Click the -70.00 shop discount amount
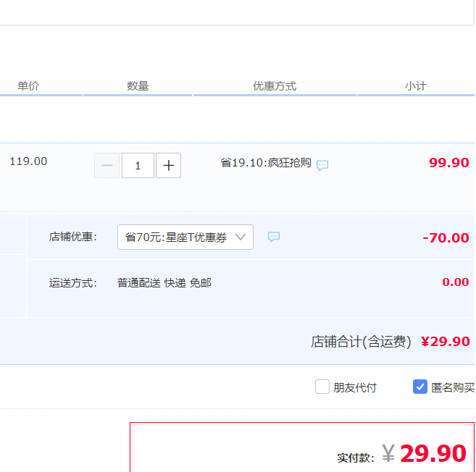 pyautogui.click(x=446, y=238)
